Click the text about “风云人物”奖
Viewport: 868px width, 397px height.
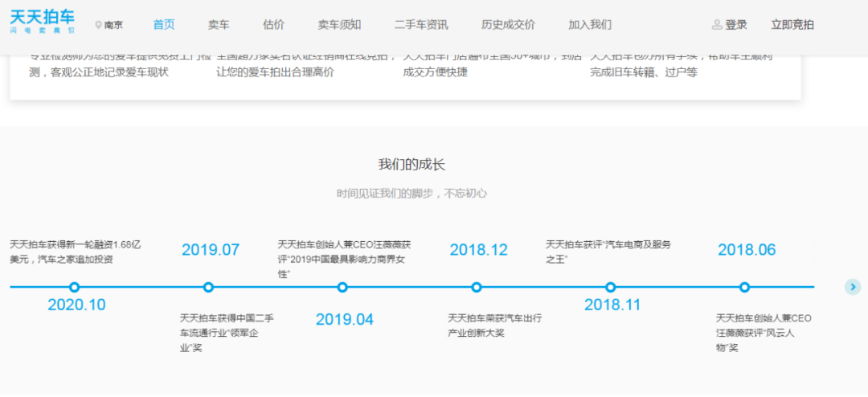tap(764, 334)
